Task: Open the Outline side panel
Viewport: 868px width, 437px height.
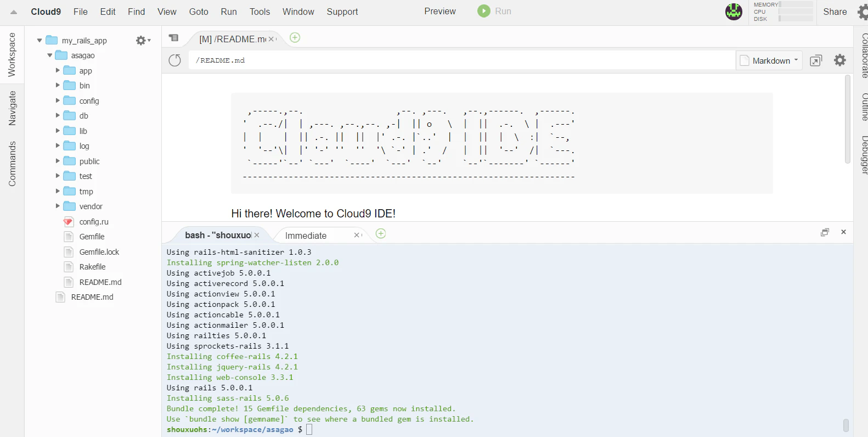Action: pos(864,107)
